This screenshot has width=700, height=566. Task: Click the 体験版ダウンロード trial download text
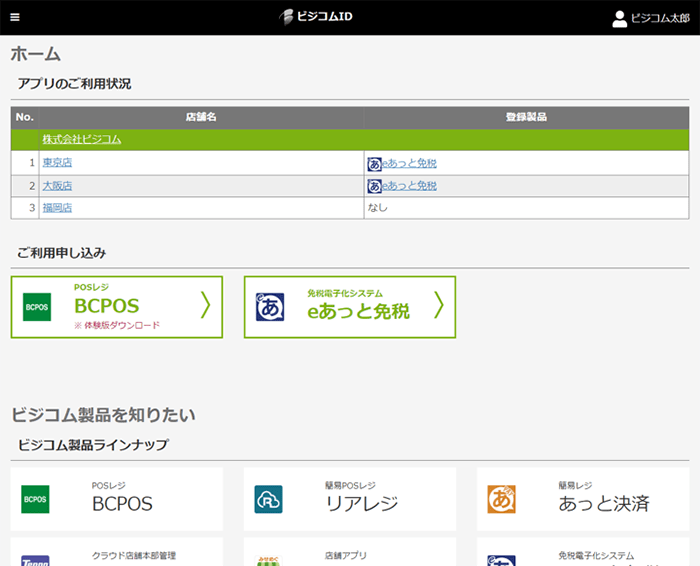pyautogui.click(x=120, y=326)
